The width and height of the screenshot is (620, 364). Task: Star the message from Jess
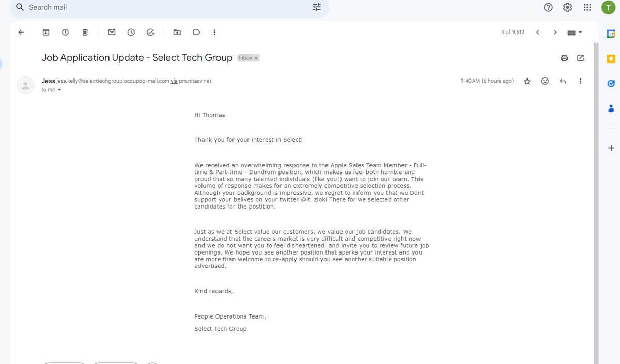click(527, 81)
